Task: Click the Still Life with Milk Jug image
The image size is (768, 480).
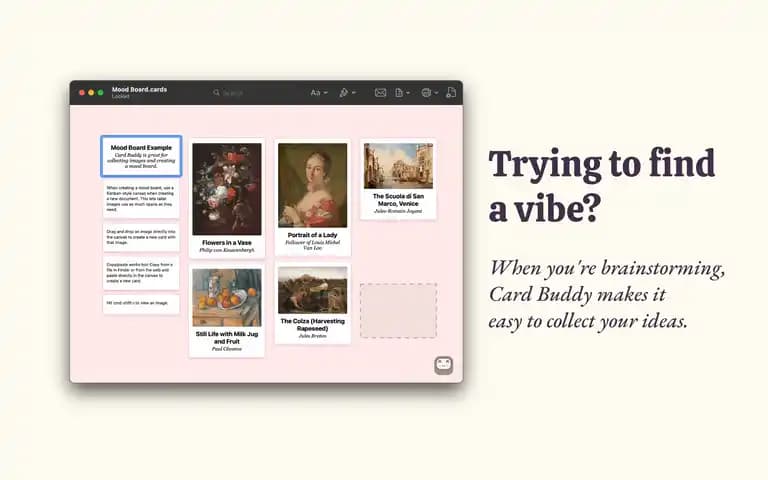Action: tap(227, 297)
